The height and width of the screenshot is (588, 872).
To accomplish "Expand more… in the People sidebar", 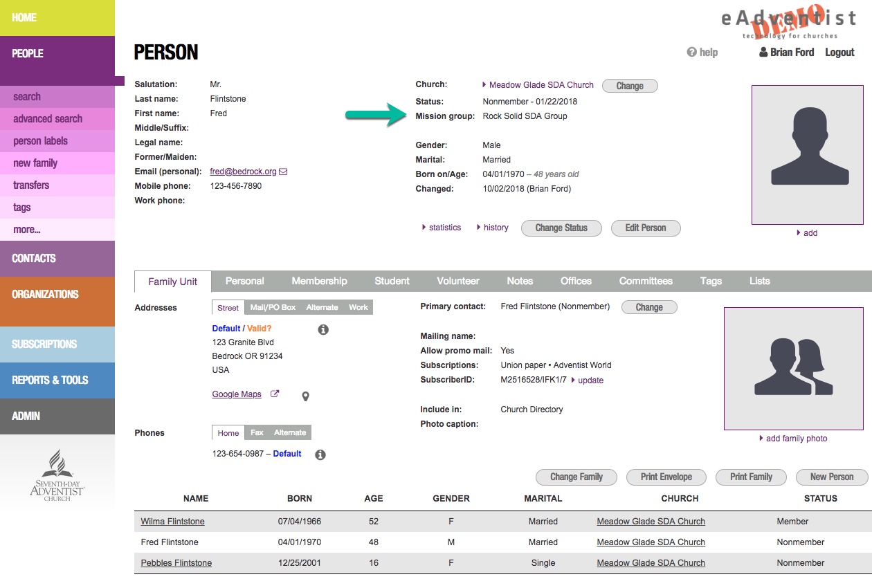I will point(27,230).
